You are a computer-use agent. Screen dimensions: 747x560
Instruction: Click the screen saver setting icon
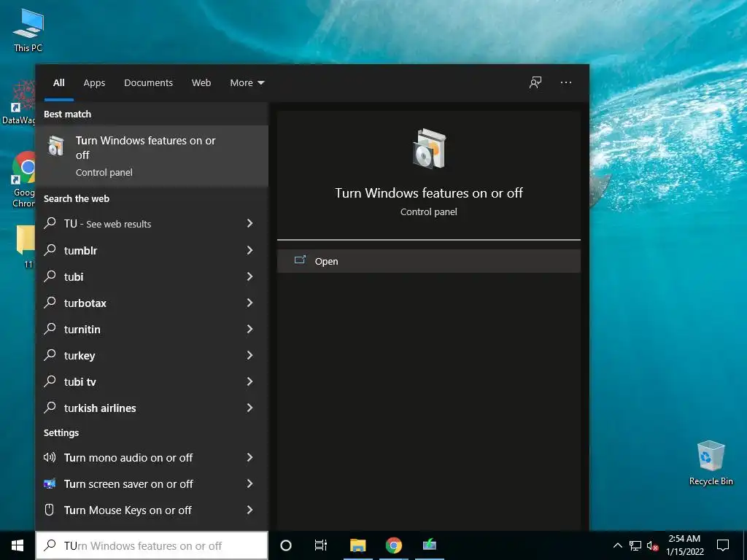pos(50,483)
